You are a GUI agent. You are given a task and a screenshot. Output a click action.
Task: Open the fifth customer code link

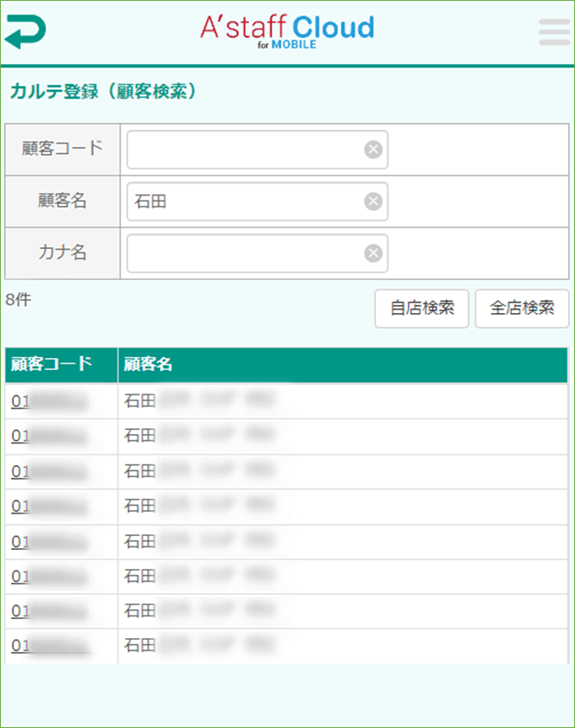click(x=48, y=542)
